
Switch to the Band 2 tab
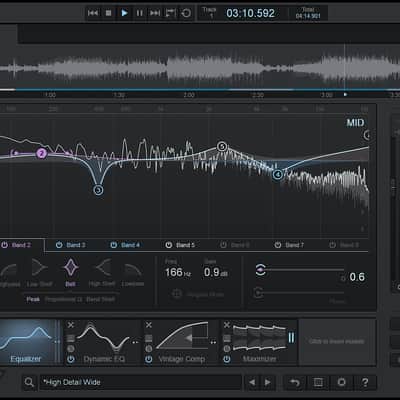(21, 245)
